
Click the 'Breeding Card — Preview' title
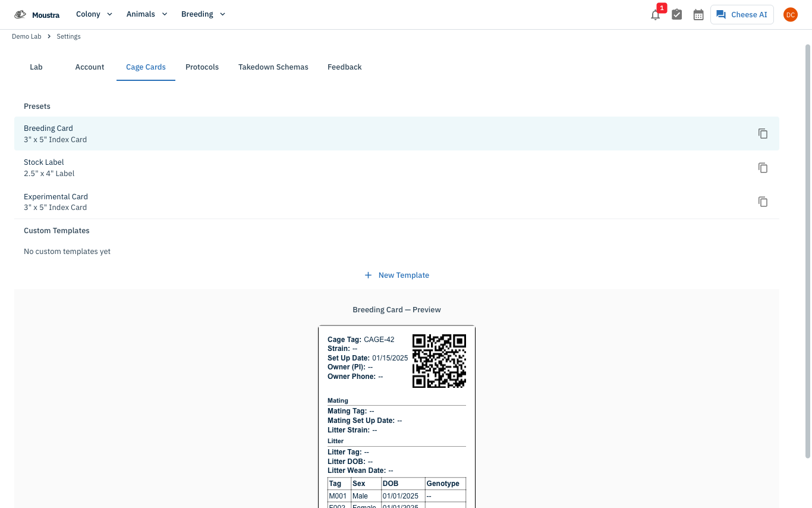[x=396, y=310]
